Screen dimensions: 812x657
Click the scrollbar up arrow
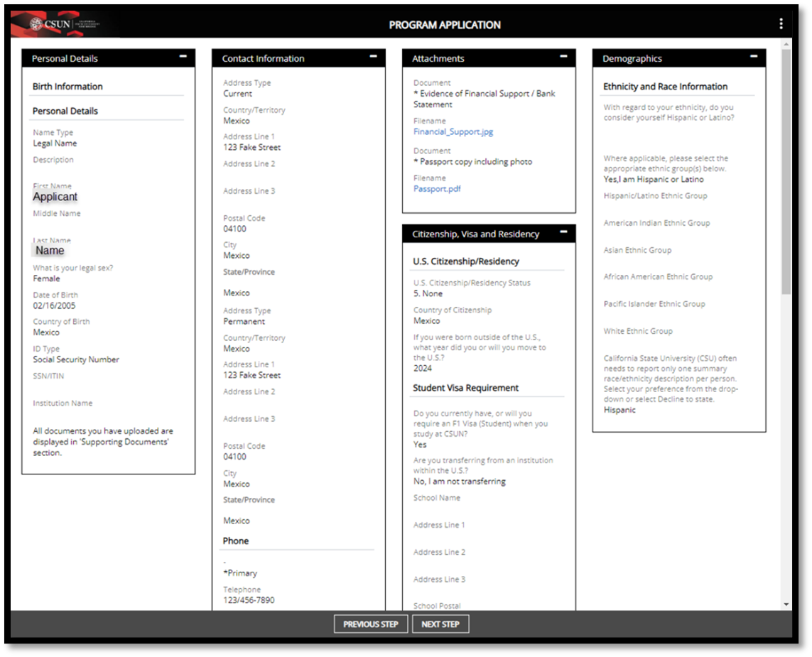pyautogui.click(x=786, y=44)
